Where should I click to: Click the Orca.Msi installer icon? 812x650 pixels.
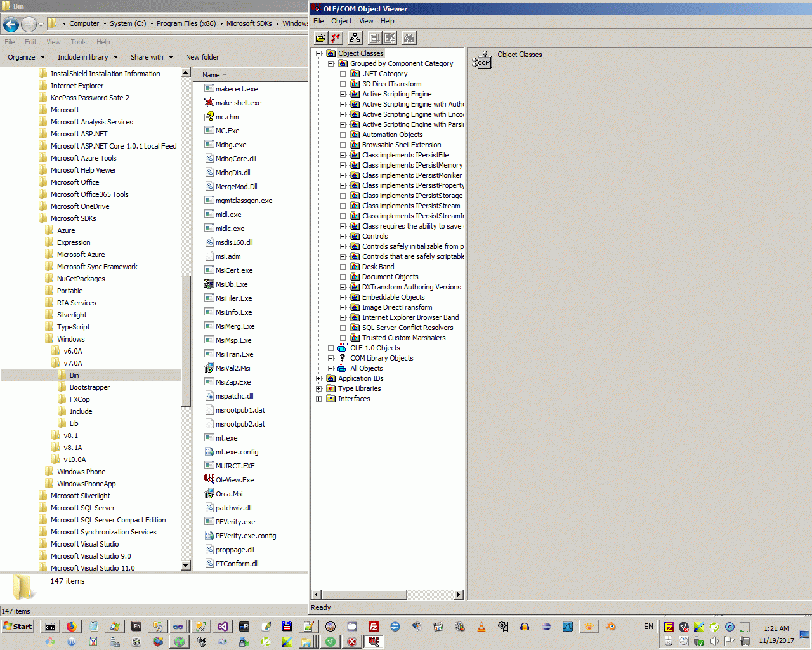(x=209, y=493)
